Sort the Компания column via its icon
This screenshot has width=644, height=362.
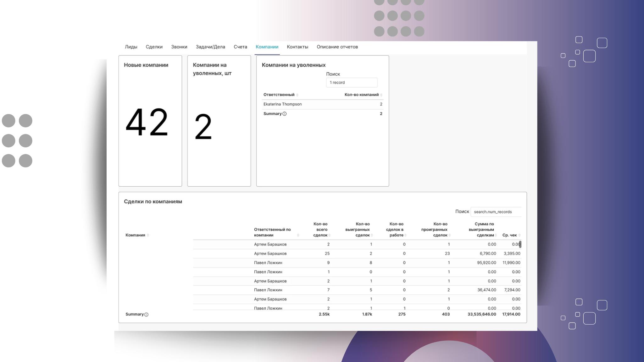coord(148,235)
